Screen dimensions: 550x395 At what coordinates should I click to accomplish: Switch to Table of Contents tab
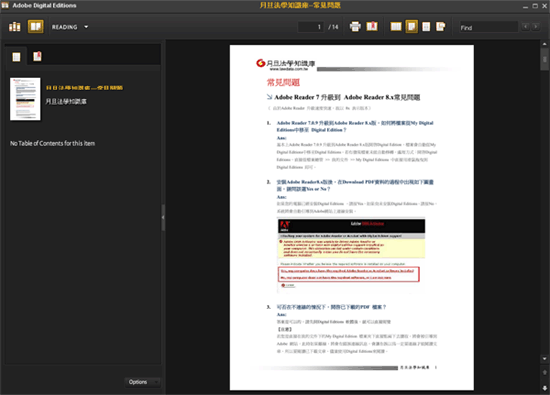pos(16,56)
